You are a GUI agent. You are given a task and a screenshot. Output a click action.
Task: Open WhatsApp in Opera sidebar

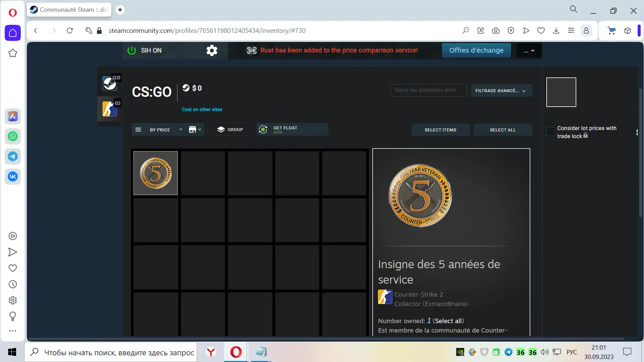point(13,136)
